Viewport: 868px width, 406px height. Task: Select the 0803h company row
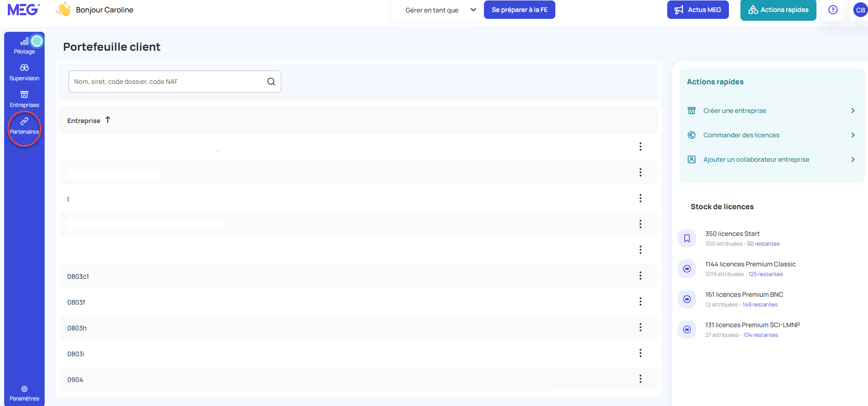358,328
